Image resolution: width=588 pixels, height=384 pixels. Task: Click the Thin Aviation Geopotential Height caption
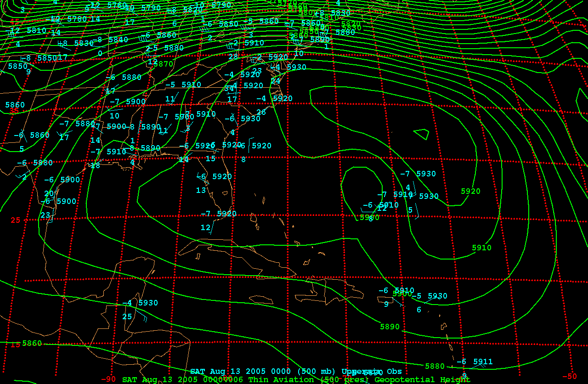(x=296, y=379)
